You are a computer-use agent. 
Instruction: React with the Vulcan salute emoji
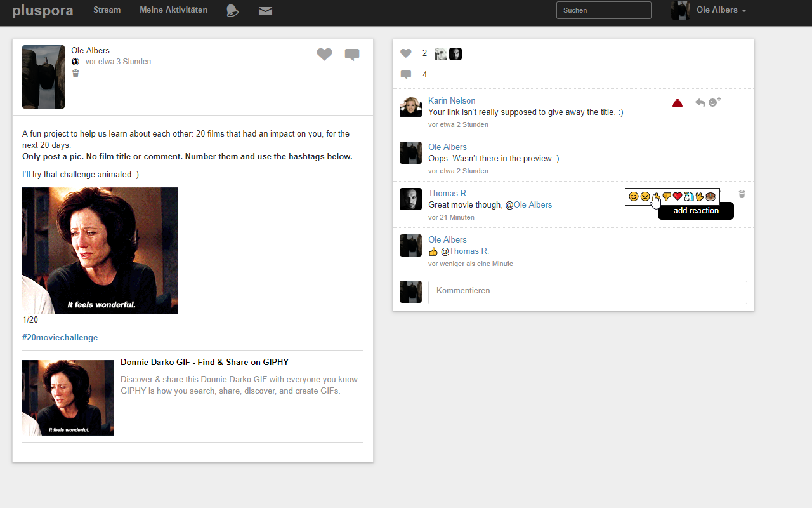point(700,197)
